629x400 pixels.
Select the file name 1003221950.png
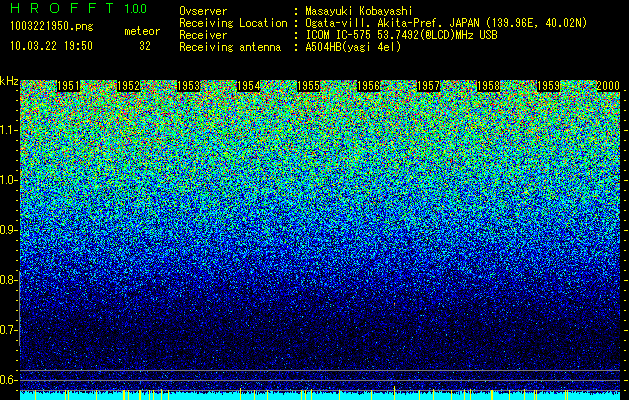[x=52, y=27]
